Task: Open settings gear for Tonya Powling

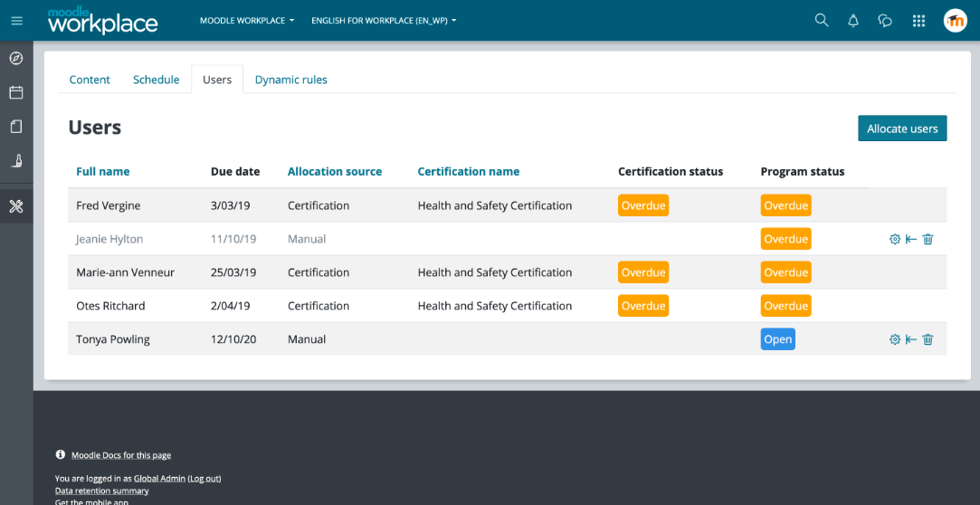Action: tap(894, 339)
